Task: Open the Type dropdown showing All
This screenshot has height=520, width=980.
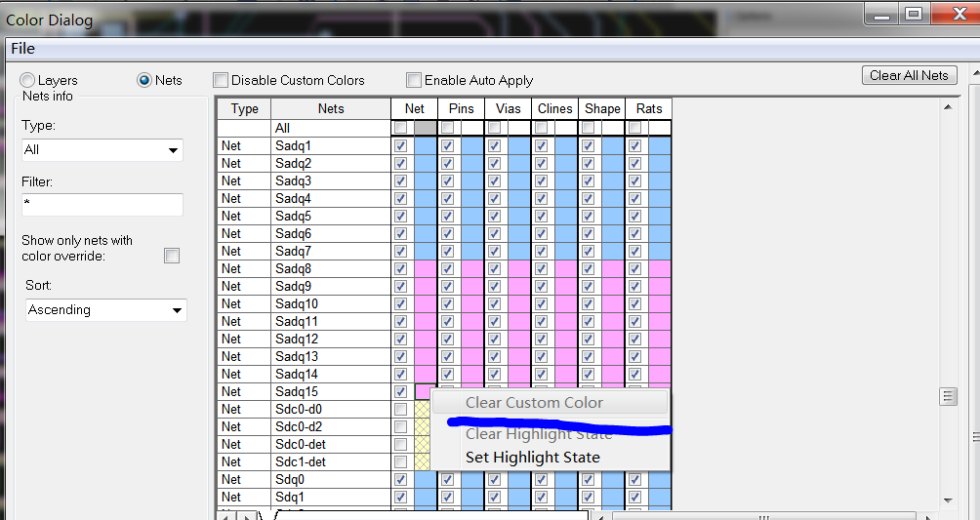Action: [102, 150]
